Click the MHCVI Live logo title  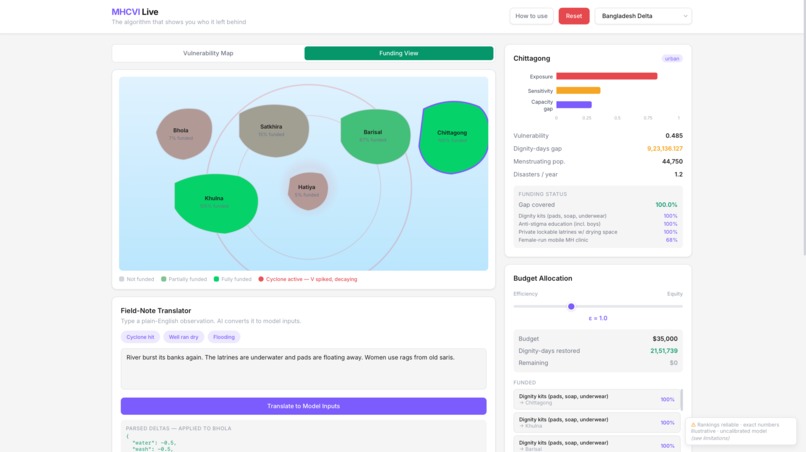[x=135, y=12]
